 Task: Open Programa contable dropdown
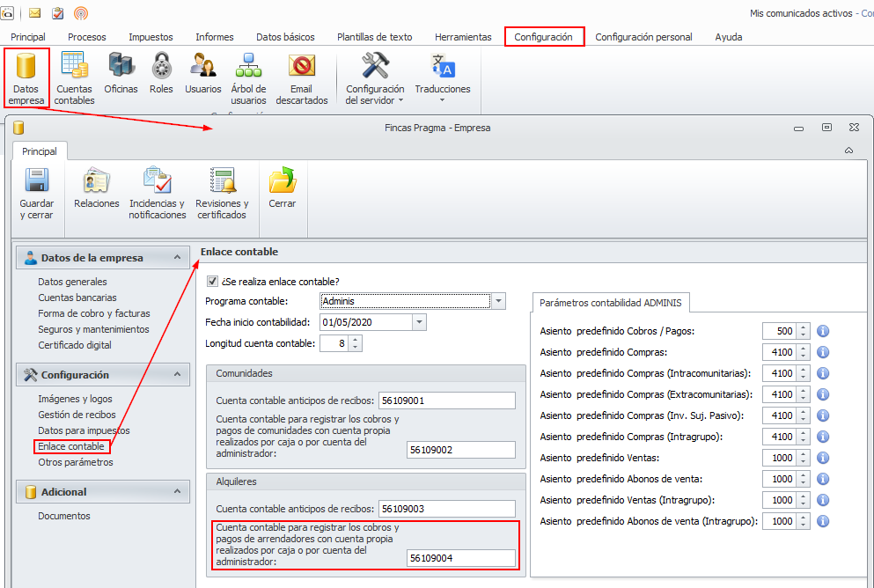(498, 301)
